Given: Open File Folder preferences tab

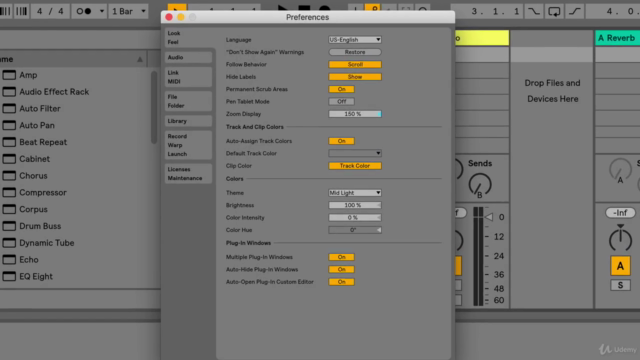Looking at the screenshot, I should (x=189, y=101).
